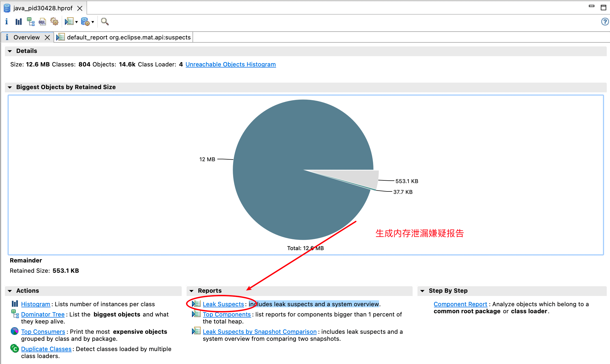Open Query Browser dropdown arrow

(93, 22)
